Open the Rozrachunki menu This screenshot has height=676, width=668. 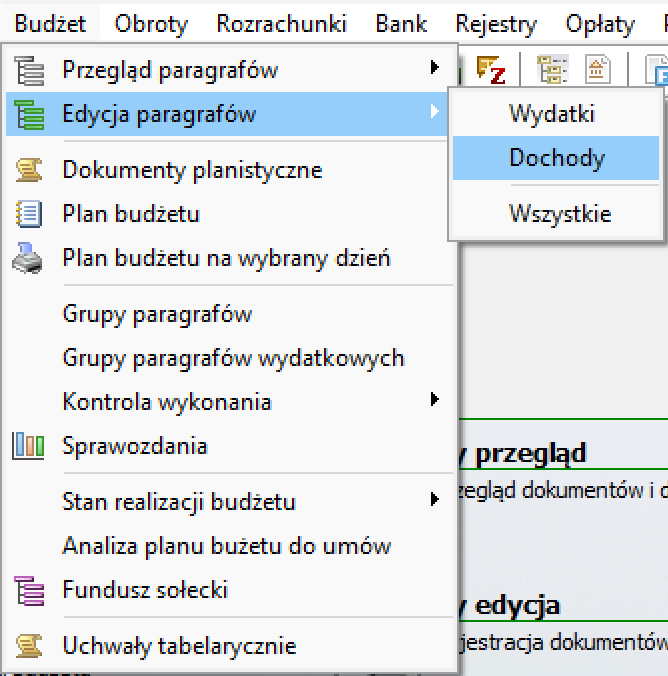tap(282, 24)
